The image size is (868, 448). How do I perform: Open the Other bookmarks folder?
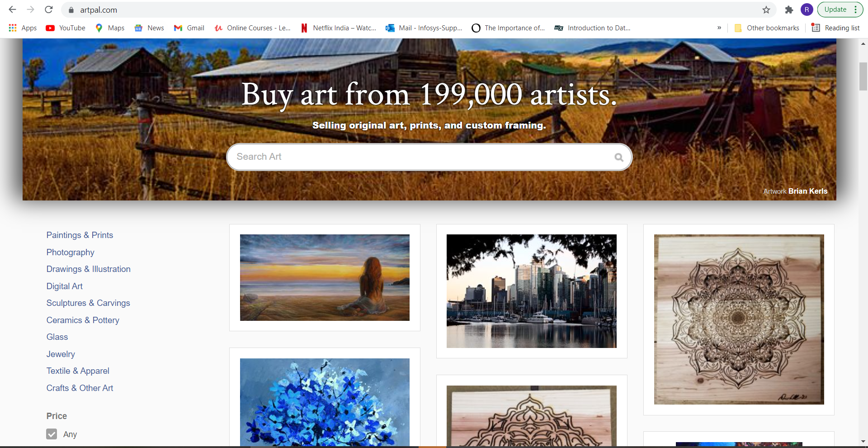767,28
